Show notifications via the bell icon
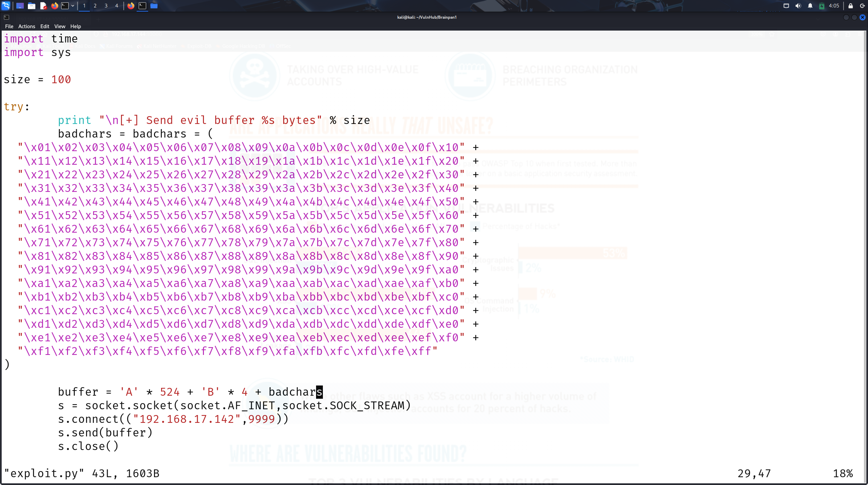Image resolution: width=868 pixels, height=485 pixels. [x=810, y=5]
